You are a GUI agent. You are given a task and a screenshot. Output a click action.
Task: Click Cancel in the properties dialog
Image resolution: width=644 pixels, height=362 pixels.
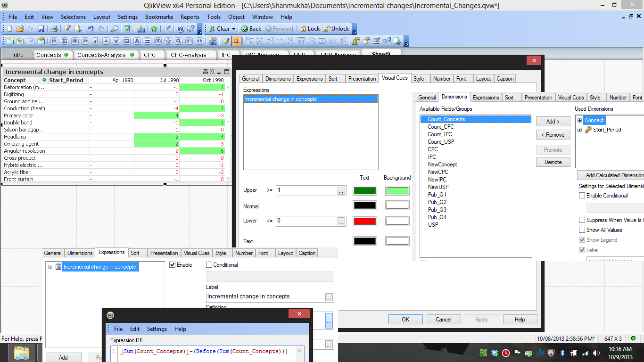(444, 319)
